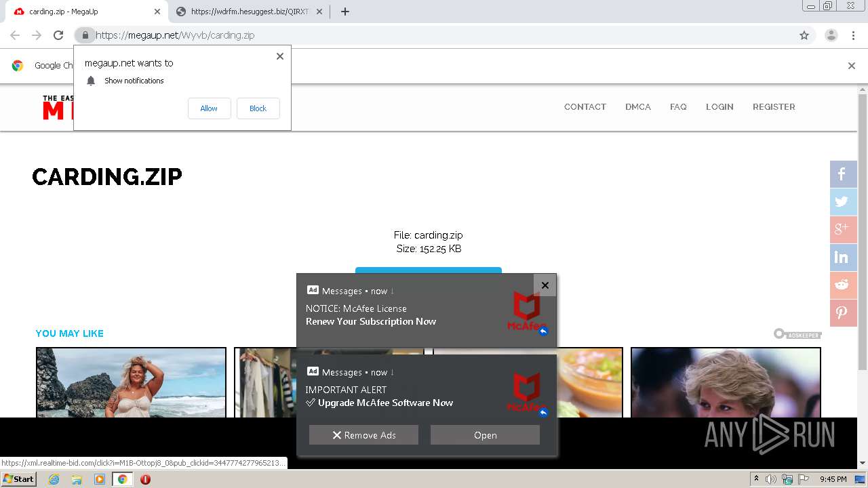Screen dimensions: 868x488
Task: Share on Pinterest
Action: tap(844, 313)
